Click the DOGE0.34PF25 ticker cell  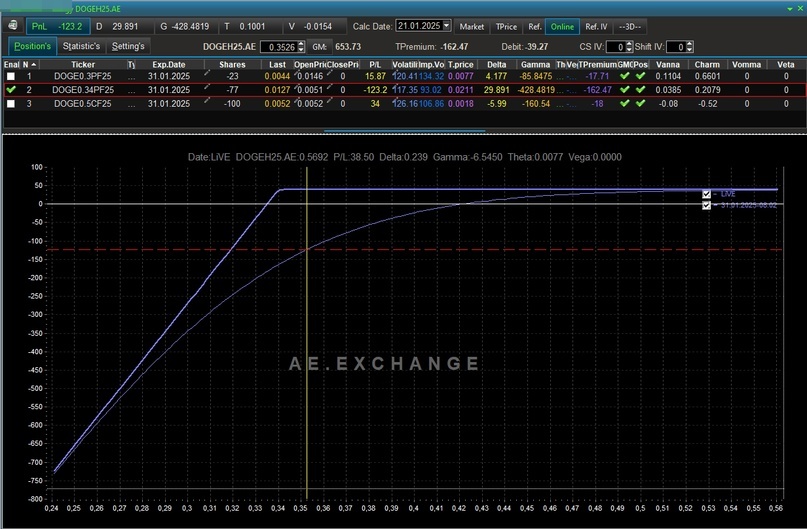pyautogui.click(x=83, y=90)
